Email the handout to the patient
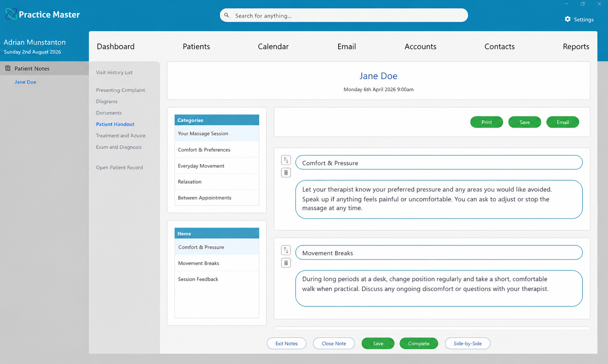The height and width of the screenshot is (364, 608). (563, 122)
